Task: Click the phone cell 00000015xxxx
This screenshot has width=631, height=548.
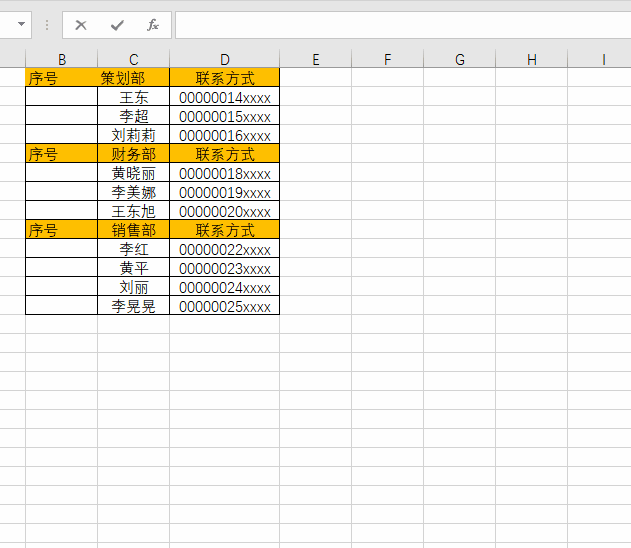Action: [225, 115]
